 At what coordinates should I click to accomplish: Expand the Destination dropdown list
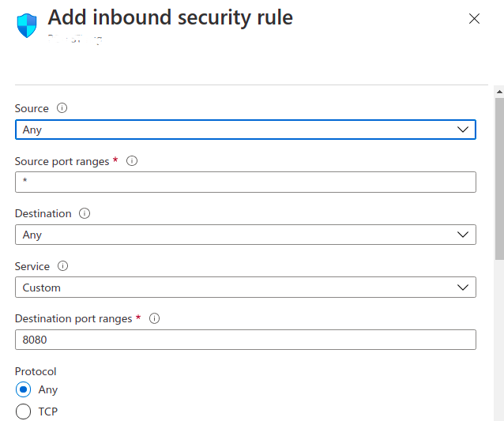pyautogui.click(x=245, y=235)
